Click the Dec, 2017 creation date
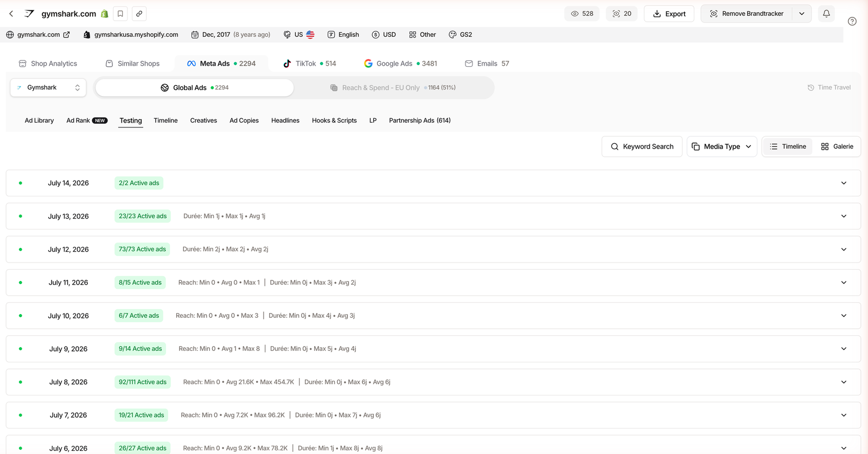The width and height of the screenshot is (868, 454). pyautogui.click(x=231, y=35)
